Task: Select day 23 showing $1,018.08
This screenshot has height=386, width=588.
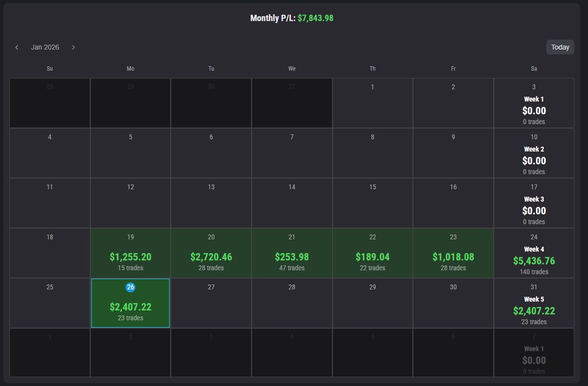Action: (453, 253)
